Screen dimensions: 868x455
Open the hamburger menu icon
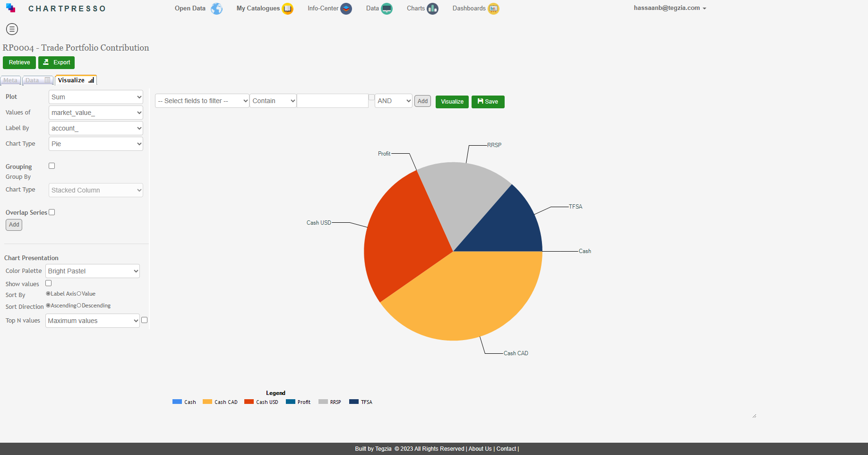[x=12, y=29]
